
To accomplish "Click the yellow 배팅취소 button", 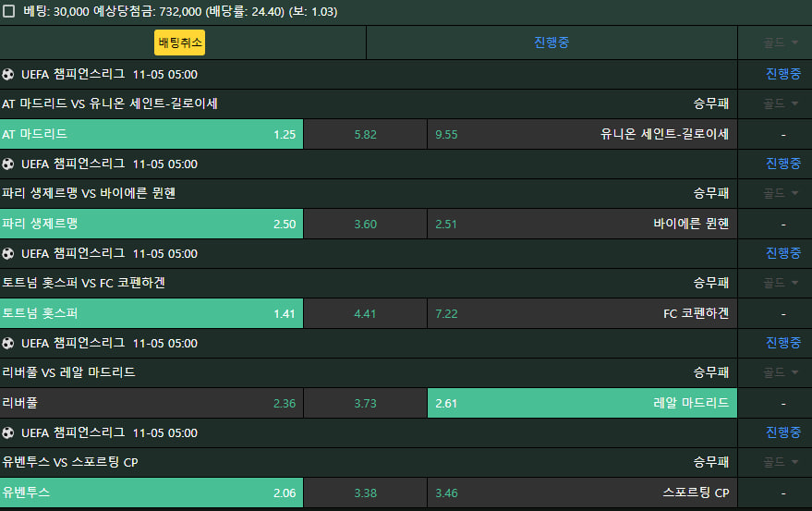I will click(180, 43).
